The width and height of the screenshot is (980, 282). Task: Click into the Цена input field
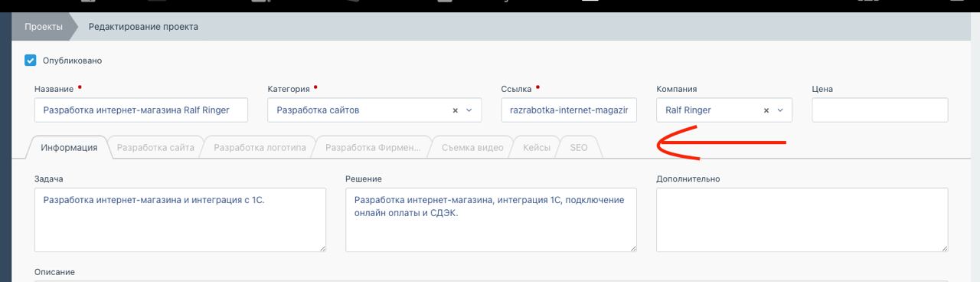pyautogui.click(x=880, y=110)
